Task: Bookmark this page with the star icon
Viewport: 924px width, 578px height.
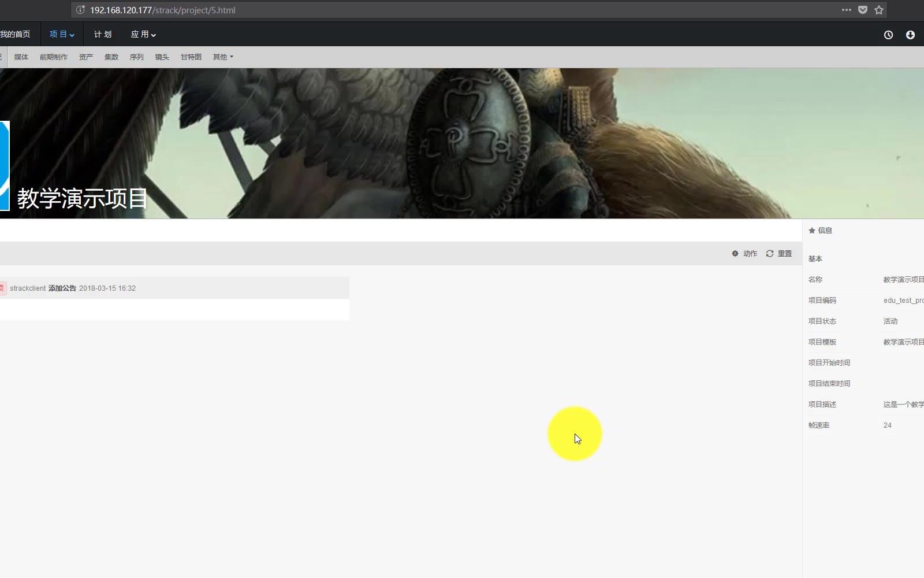Action: coord(879,10)
